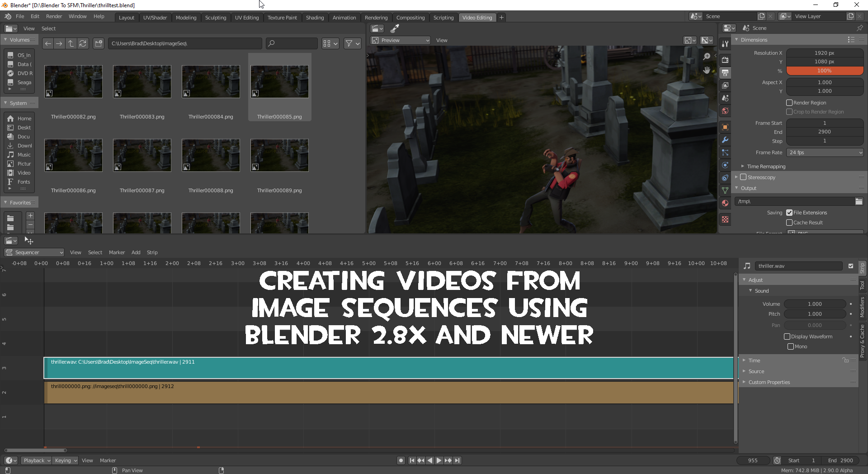Adjust the strip Pitch slider
Screen dimensions: 868x474
[815, 314]
